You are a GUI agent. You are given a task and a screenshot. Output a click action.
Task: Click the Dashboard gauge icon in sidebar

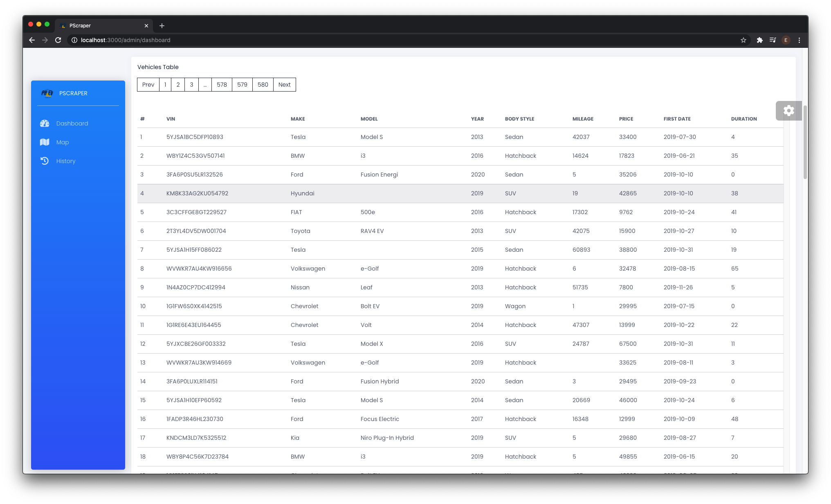click(45, 123)
